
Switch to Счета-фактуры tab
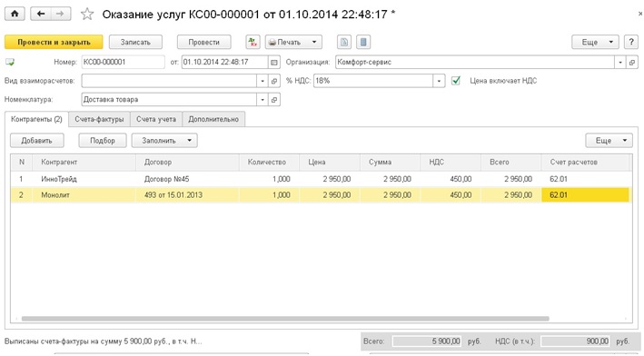click(99, 119)
